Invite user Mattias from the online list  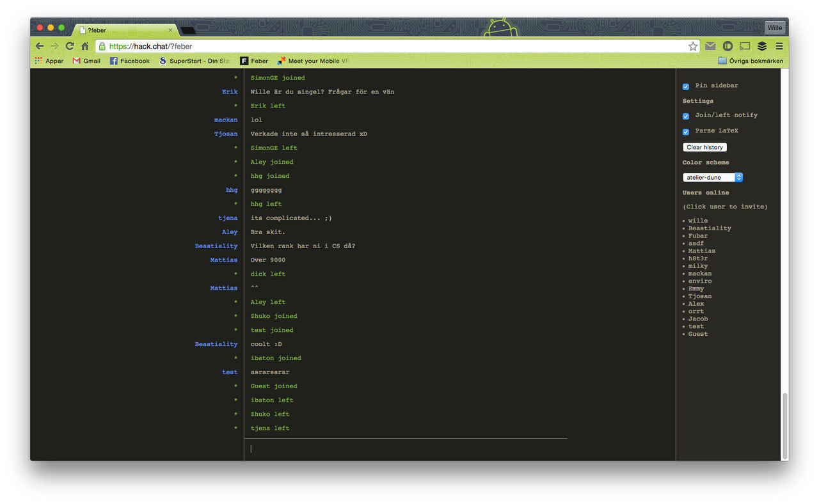click(x=701, y=251)
